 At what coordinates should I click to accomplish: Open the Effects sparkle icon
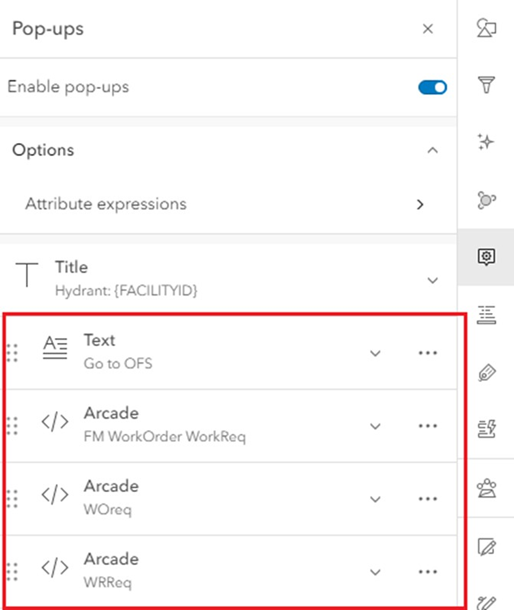pos(486,142)
